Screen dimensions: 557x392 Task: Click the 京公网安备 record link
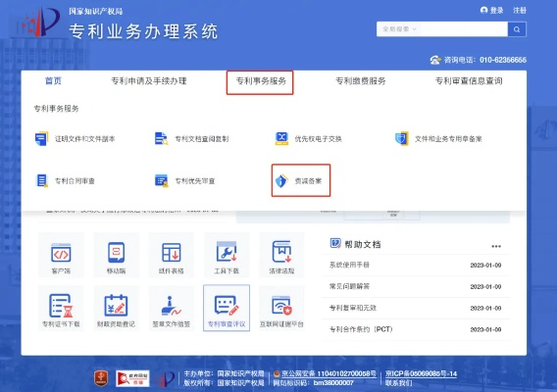coord(329,374)
